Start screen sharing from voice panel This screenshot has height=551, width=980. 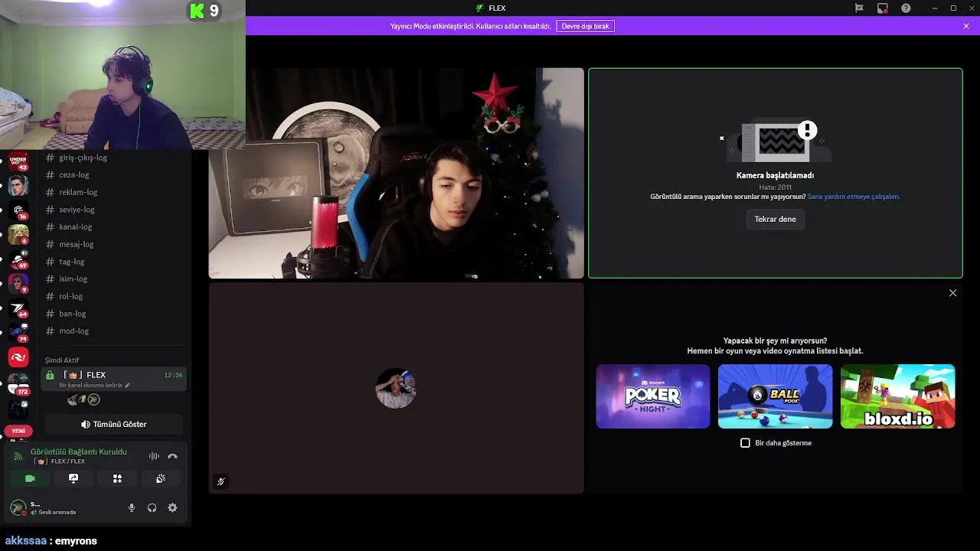pos(73,478)
